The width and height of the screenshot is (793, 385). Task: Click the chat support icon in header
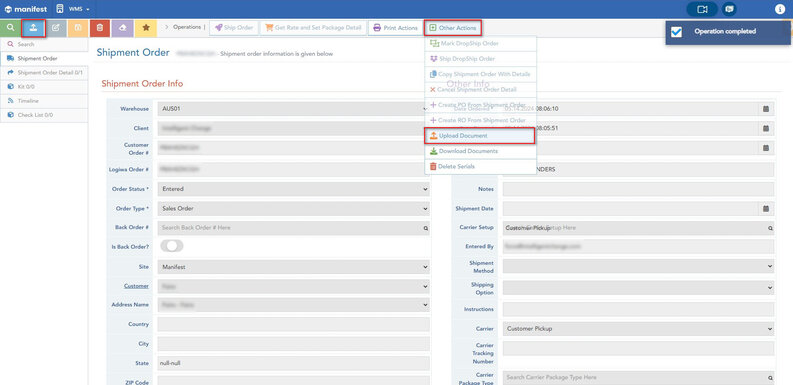(x=729, y=9)
